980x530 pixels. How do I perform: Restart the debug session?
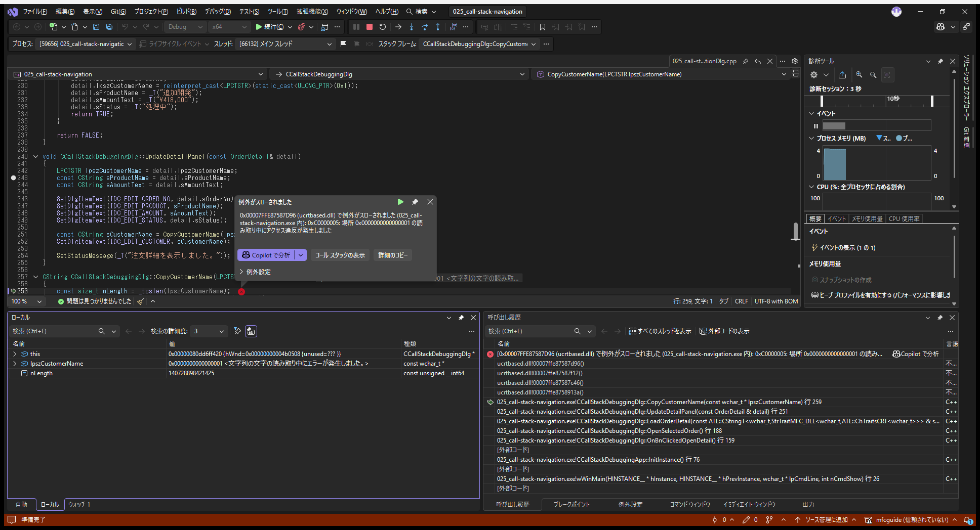click(x=383, y=27)
